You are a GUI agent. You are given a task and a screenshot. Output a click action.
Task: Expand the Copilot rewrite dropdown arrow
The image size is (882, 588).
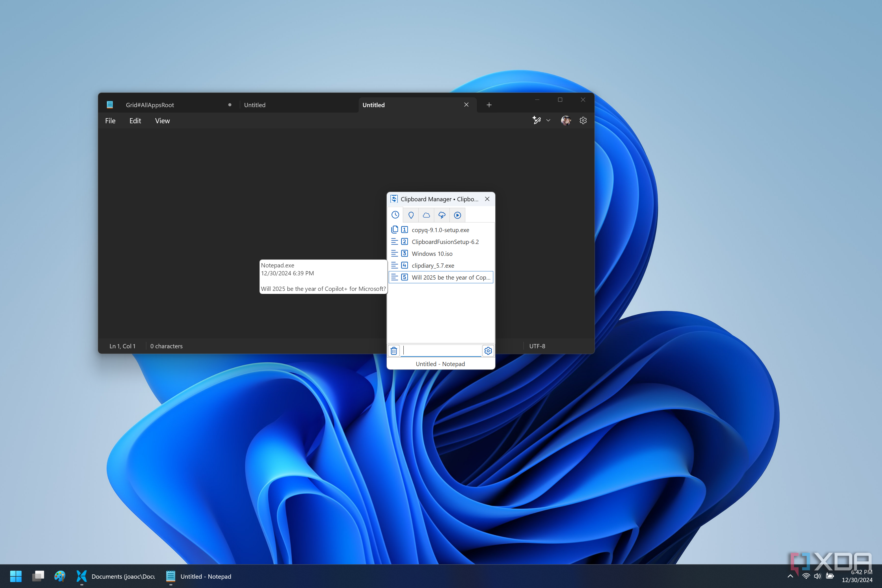548,120
